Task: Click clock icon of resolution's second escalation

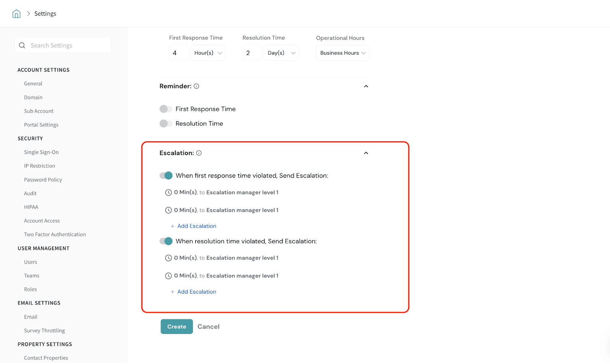Action: pos(168,276)
